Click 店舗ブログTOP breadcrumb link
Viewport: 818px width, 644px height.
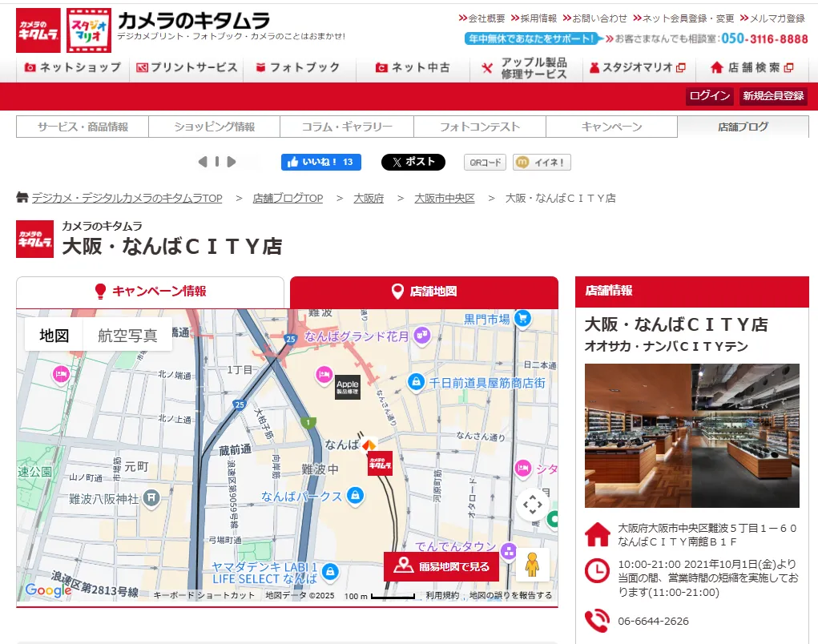[x=288, y=198]
